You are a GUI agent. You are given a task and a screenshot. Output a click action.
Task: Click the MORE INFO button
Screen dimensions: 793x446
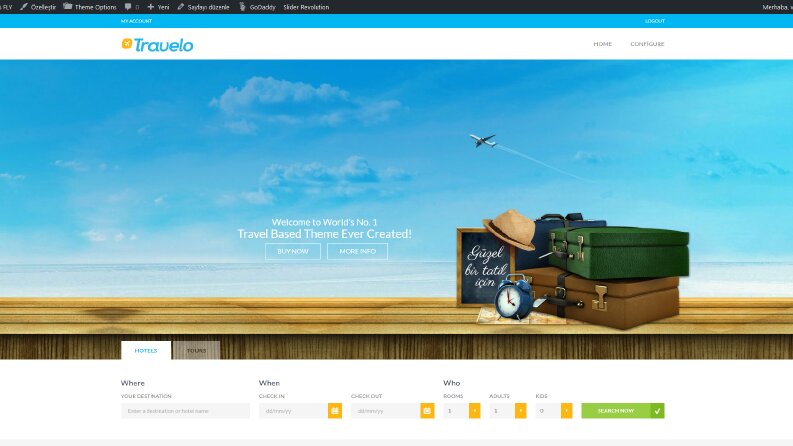358,251
